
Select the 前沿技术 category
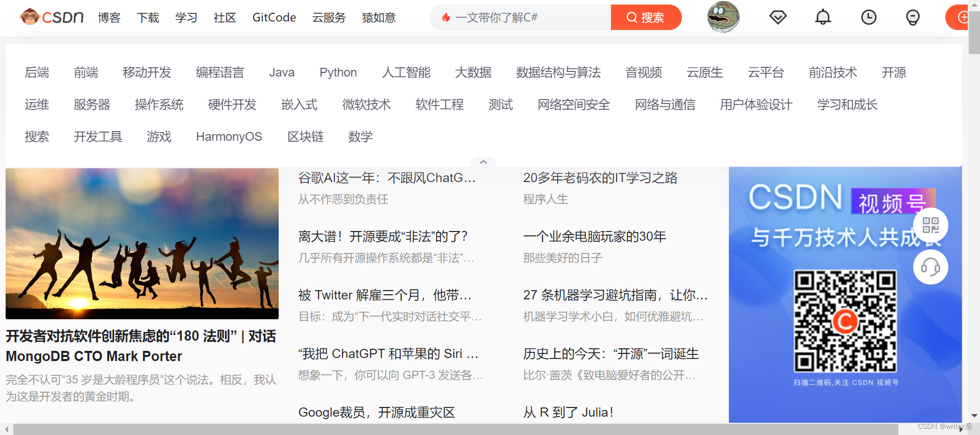pyautogui.click(x=833, y=72)
